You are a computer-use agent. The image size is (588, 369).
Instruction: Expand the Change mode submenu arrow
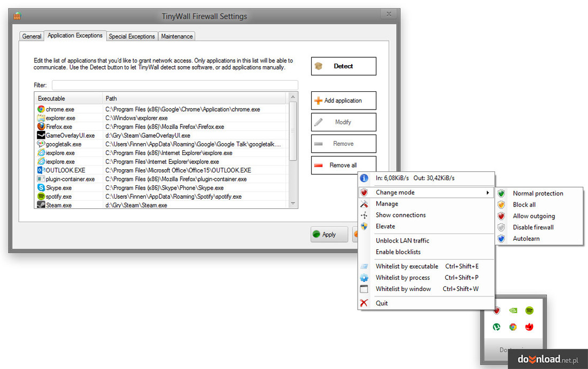[x=488, y=193]
